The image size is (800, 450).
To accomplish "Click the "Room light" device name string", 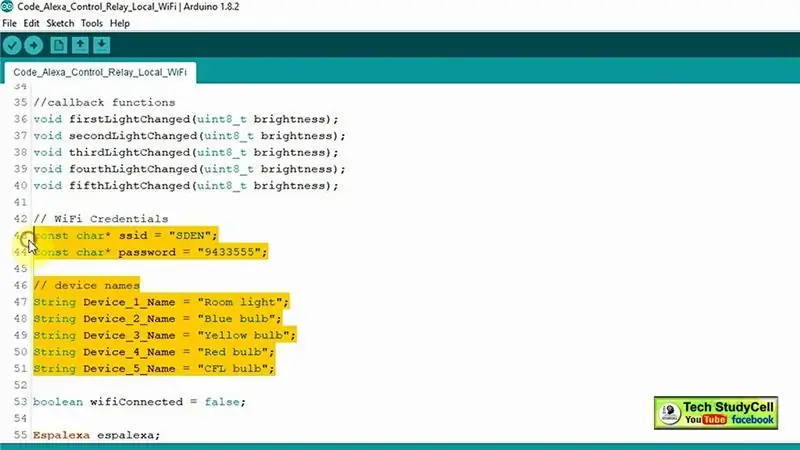I will pyautogui.click(x=240, y=302).
